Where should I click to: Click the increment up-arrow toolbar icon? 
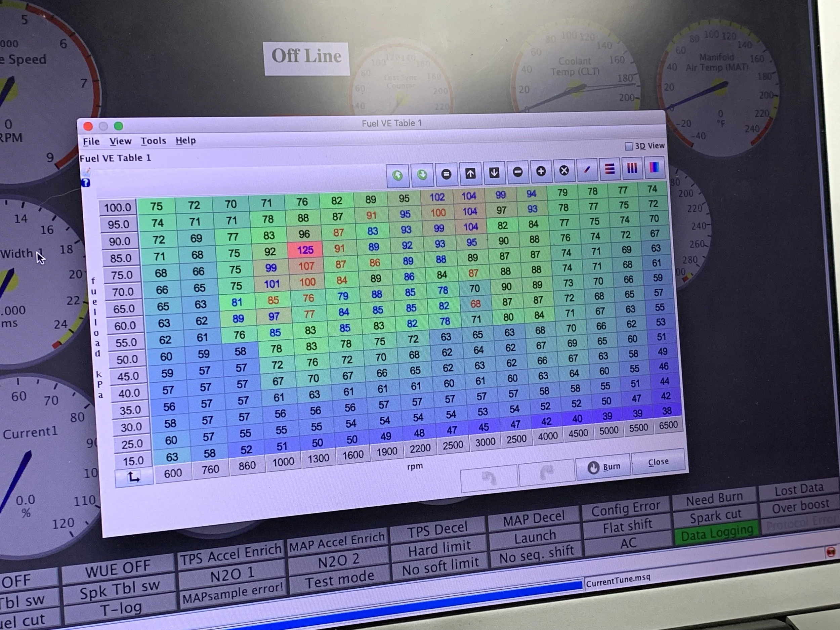pos(470,174)
